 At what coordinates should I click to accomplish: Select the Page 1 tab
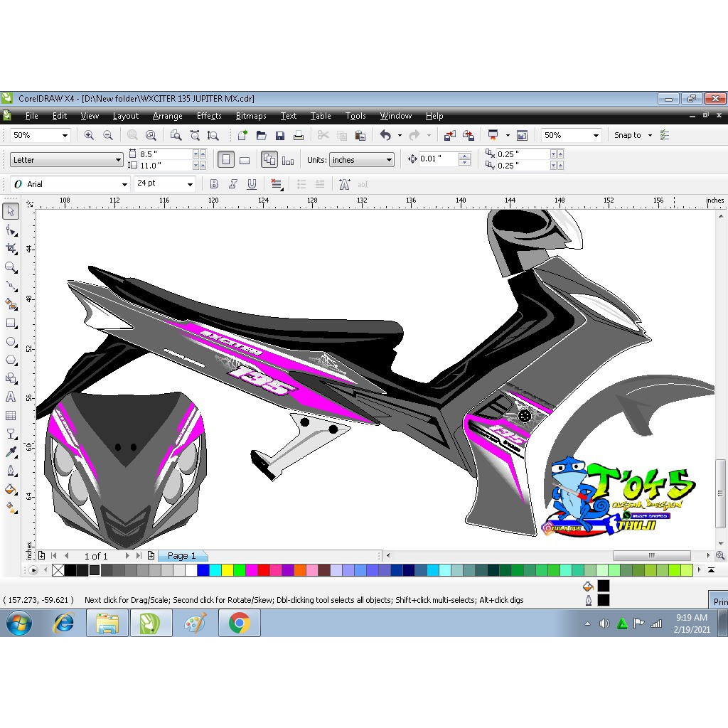(x=181, y=556)
